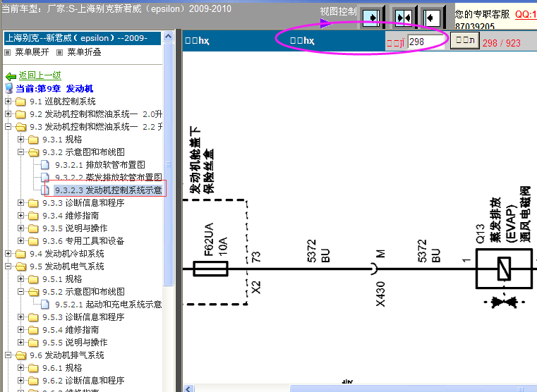Collapse the 9.5 发动机电气系统 node
The height and width of the screenshot is (392, 537).
8,266
